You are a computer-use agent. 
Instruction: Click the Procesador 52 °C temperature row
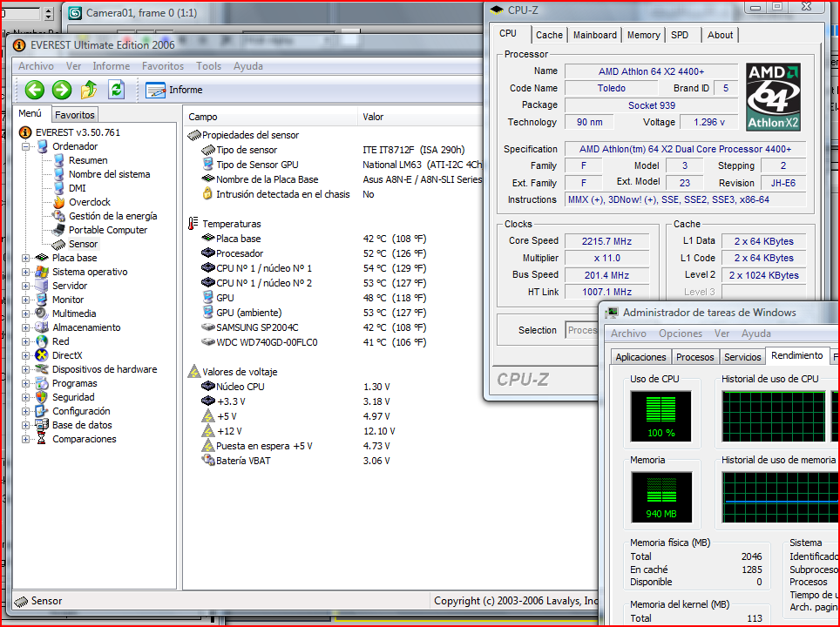tap(314, 253)
